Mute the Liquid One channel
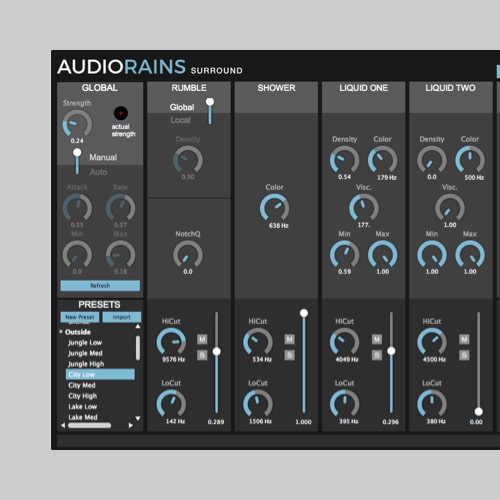Image resolution: width=500 pixels, height=500 pixels. (x=377, y=339)
